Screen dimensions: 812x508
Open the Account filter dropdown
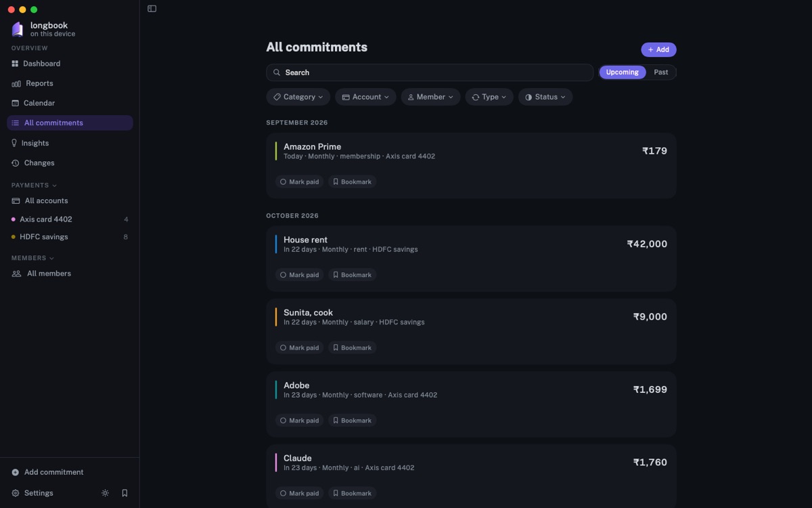click(365, 97)
